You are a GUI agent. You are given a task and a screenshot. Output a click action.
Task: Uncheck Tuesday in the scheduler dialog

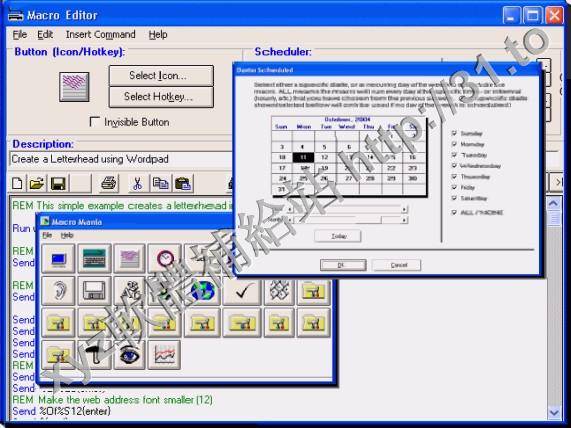pos(454,155)
